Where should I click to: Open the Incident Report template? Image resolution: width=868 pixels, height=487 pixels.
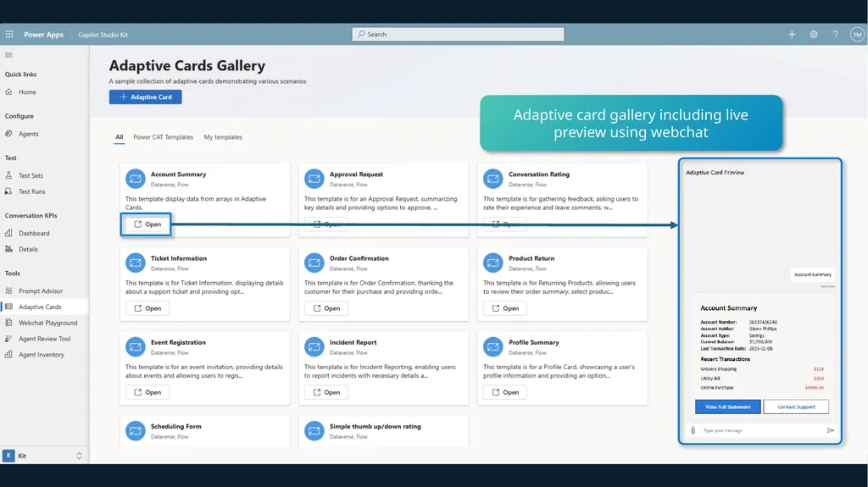point(326,392)
